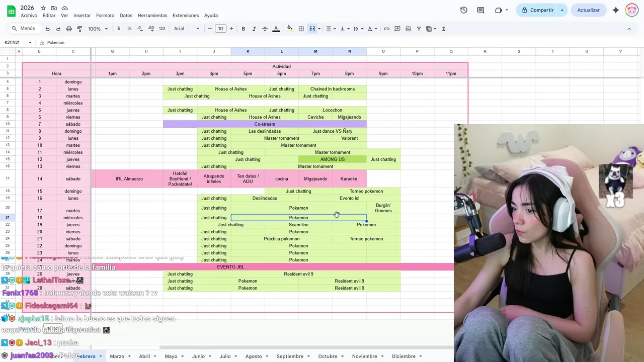Print the spreadsheet
Viewport: 644px width, 362px height.
coord(69,29)
